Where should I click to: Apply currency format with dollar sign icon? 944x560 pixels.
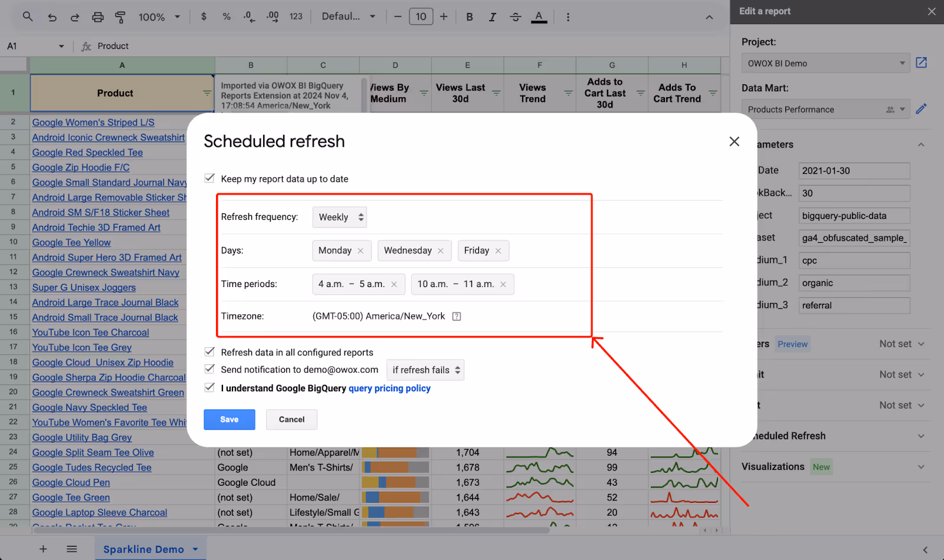204,17
